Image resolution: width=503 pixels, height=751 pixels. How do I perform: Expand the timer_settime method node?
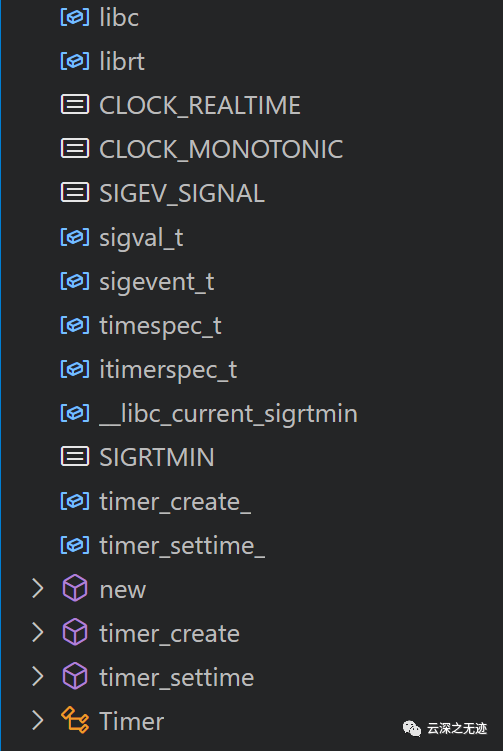[x=37, y=676]
